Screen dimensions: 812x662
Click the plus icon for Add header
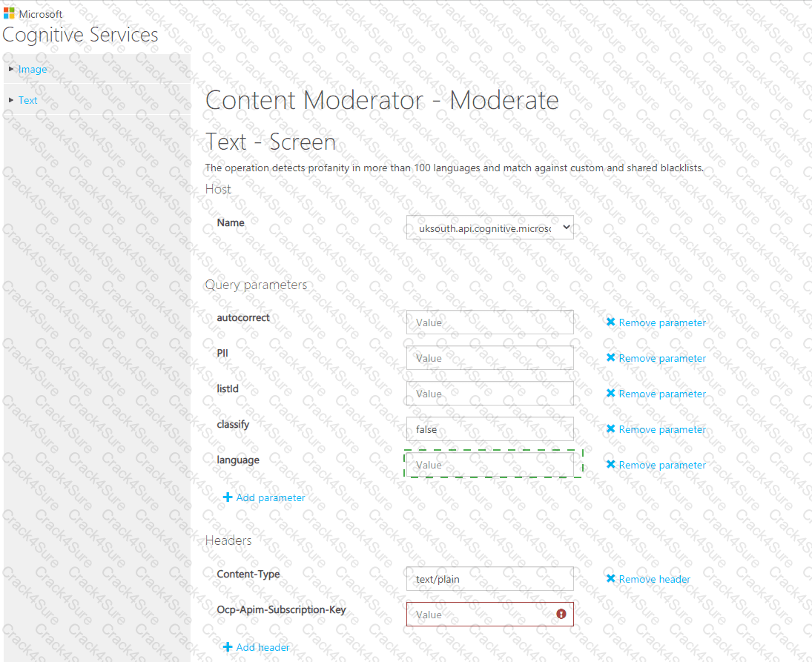click(228, 647)
